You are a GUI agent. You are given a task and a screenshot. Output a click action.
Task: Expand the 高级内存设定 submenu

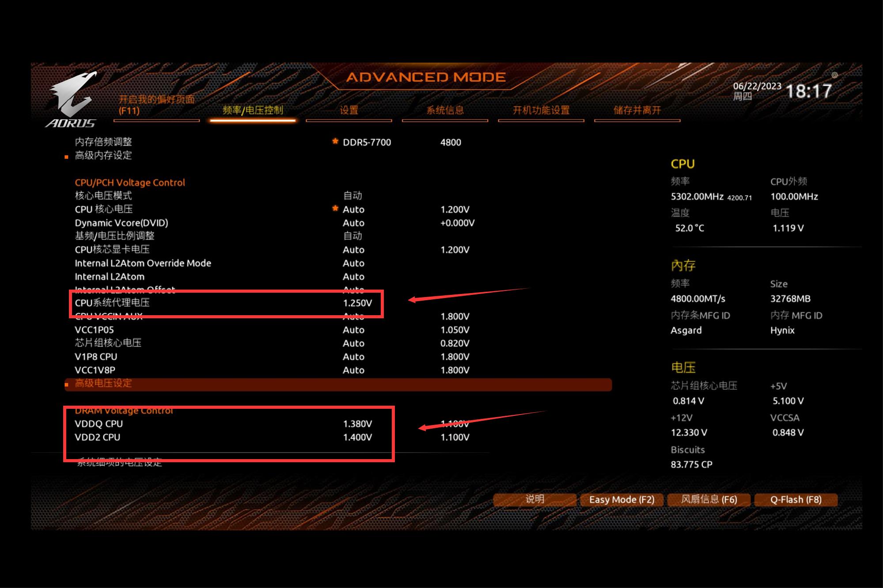(x=103, y=155)
